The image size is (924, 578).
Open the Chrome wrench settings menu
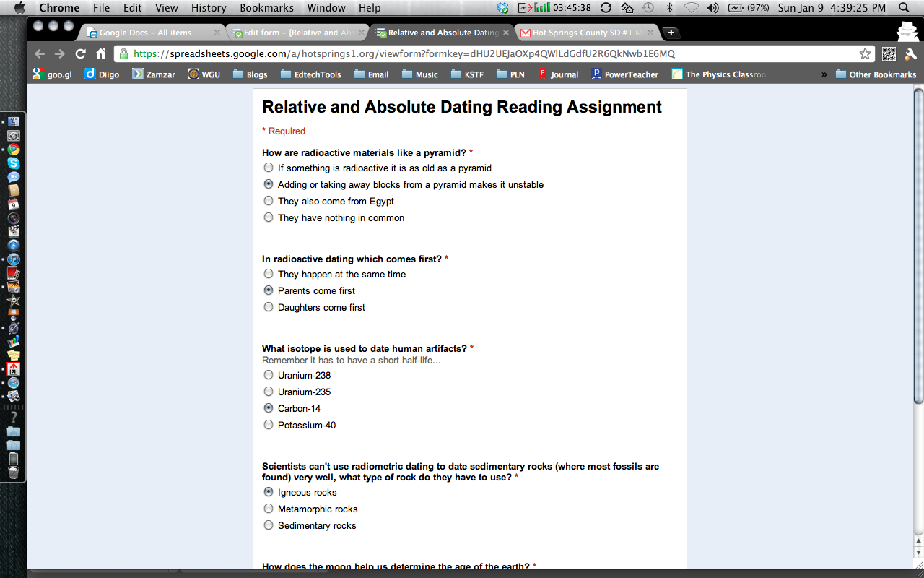pyautogui.click(x=910, y=53)
